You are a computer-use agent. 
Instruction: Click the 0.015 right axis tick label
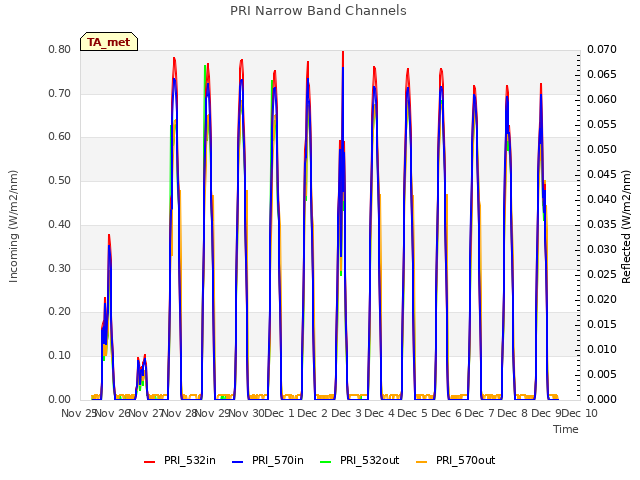pyautogui.click(x=602, y=324)
